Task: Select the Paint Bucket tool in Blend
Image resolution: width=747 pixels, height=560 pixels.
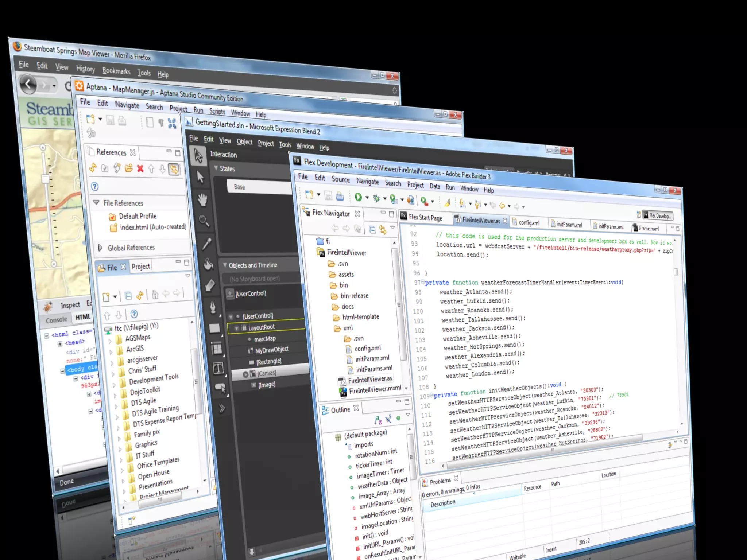Action: click(x=208, y=264)
